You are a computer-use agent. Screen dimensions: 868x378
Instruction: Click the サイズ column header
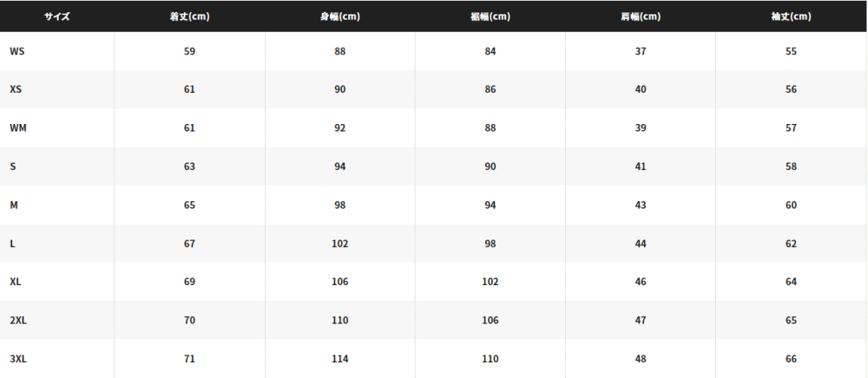pos(57,16)
